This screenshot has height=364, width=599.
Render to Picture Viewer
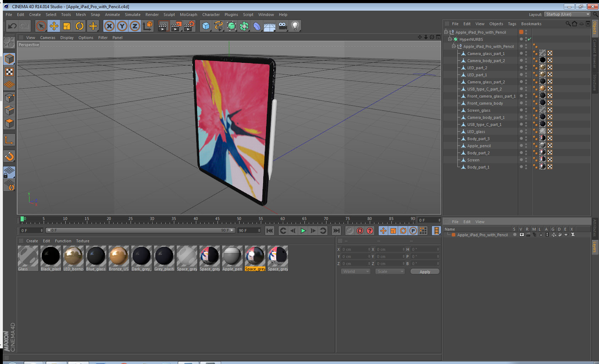coord(176,26)
